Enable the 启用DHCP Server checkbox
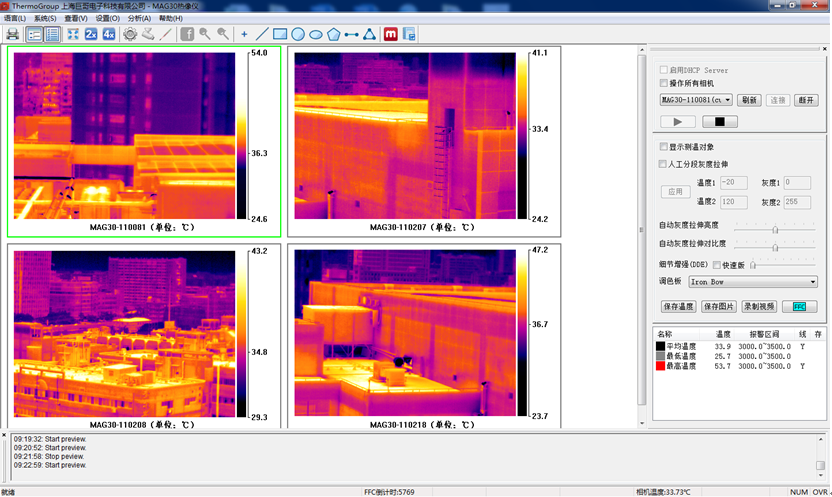 [663, 69]
